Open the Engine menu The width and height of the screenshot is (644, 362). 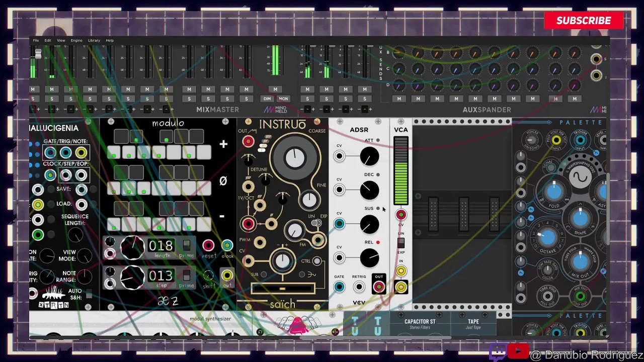[76, 40]
